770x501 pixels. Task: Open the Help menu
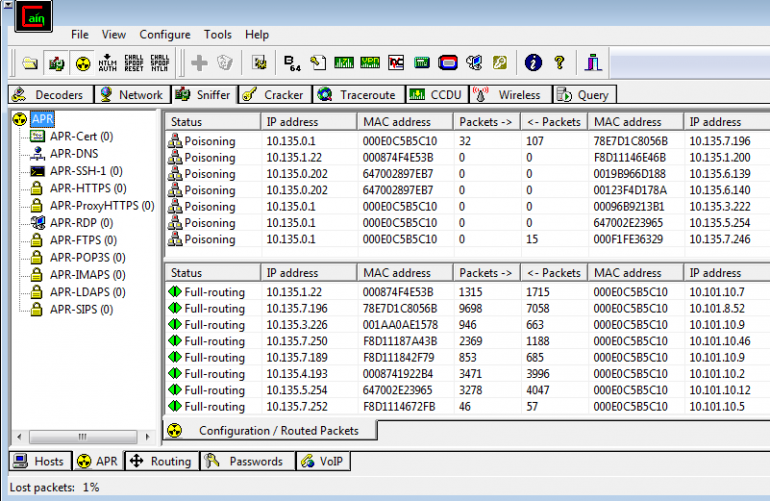coord(257,34)
